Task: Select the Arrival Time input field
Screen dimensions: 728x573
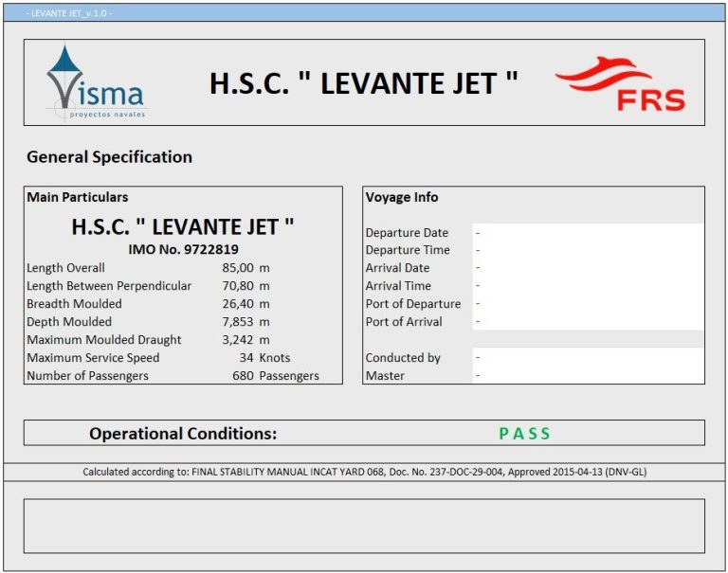Action: 588,286
